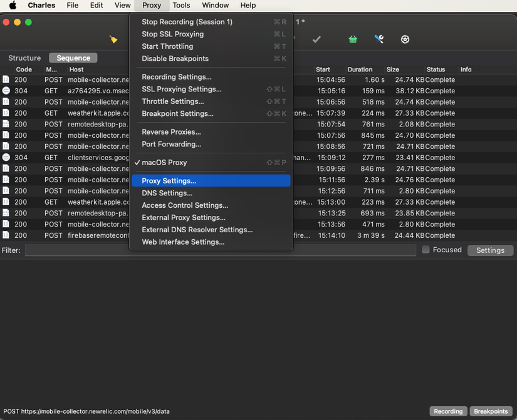Screen dimensions: 517x420
Task: Toggle the Focused filter button
Action: point(442,250)
